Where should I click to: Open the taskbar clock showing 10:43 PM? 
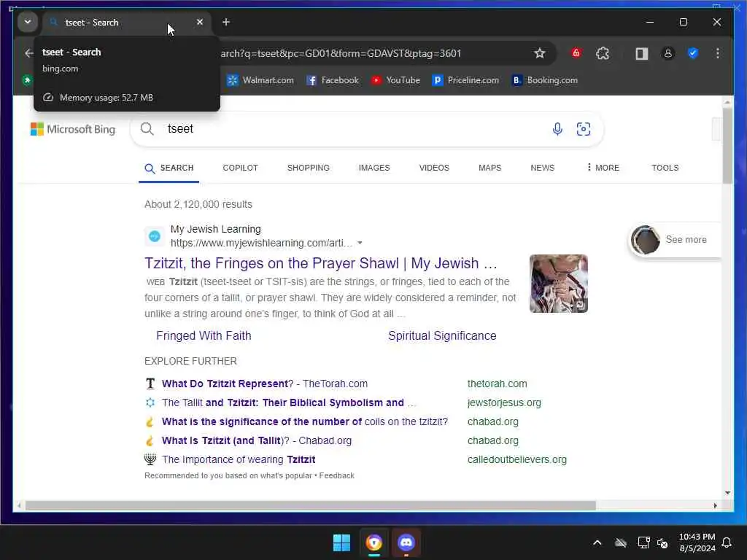tap(697, 542)
